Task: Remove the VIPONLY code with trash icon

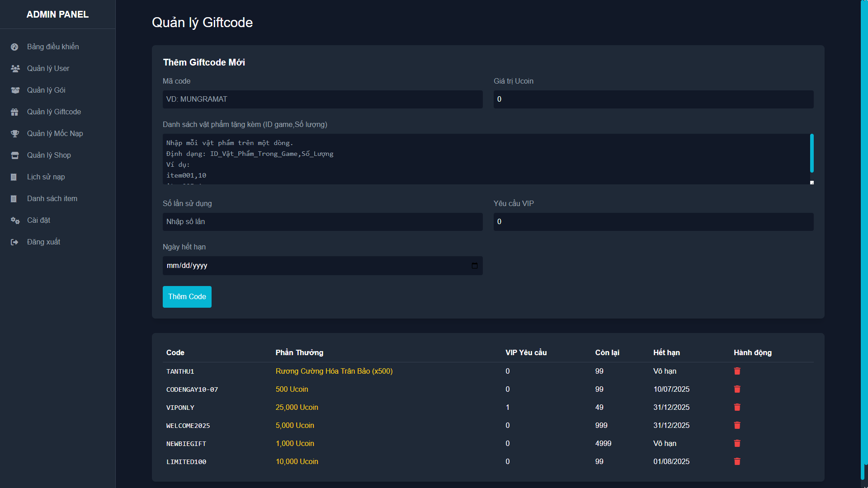Action: tap(737, 407)
